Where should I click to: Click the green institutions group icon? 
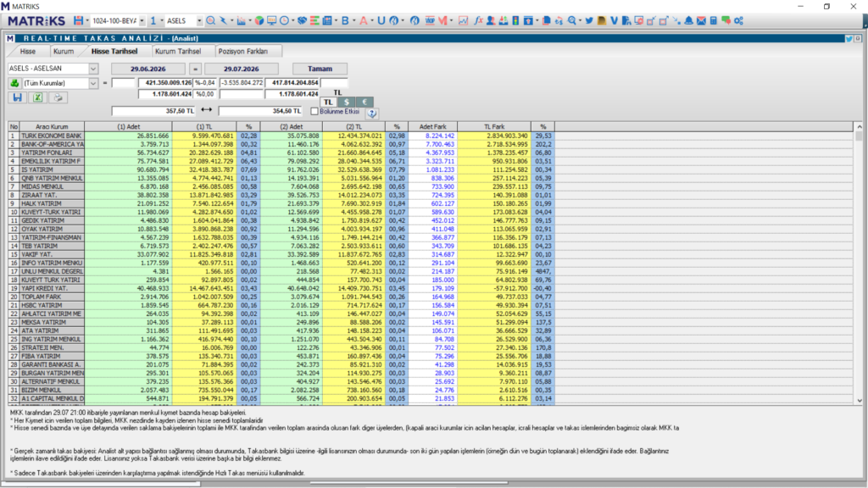(14, 83)
